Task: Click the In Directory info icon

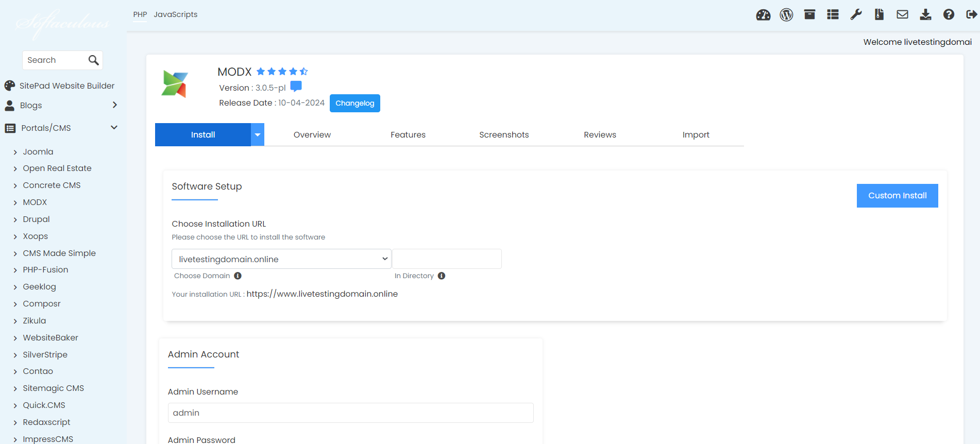Action: click(x=442, y=276)
